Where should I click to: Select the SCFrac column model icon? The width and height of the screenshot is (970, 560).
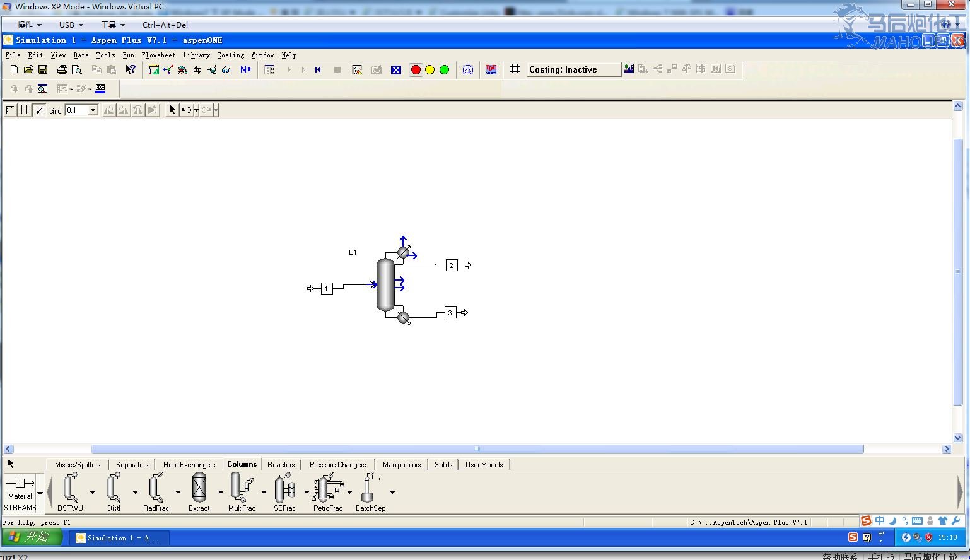(x=285, y=488)
